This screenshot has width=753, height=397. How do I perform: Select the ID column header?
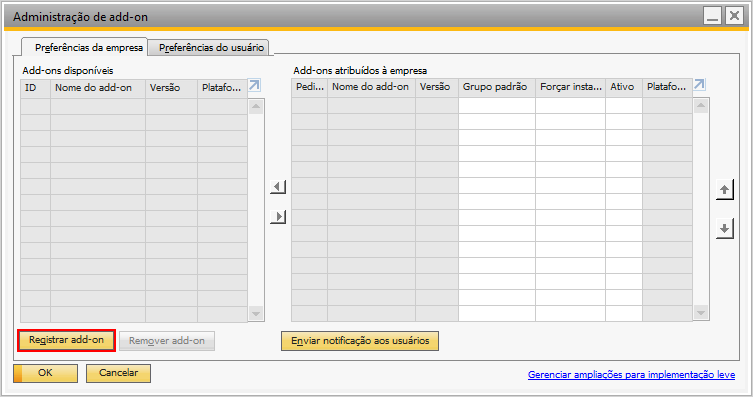36,88
